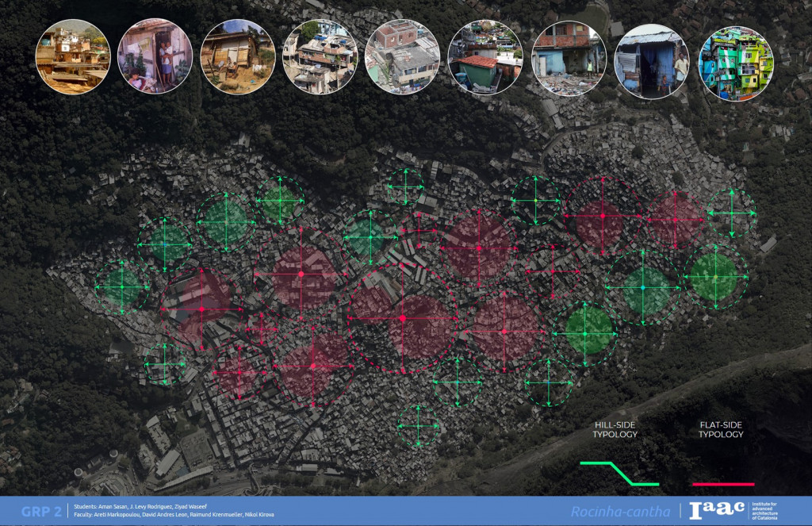Click the Faculty names line in footer

tap(173, 515)
